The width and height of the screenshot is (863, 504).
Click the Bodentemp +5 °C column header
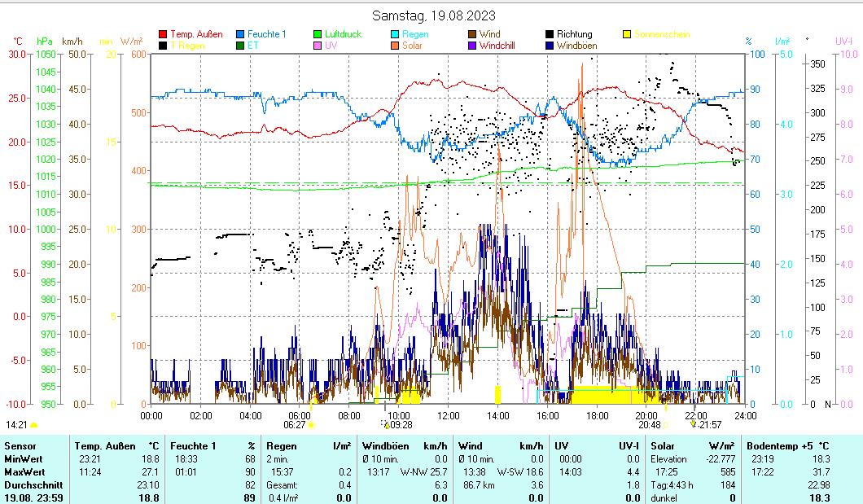(x=787, y=446)
